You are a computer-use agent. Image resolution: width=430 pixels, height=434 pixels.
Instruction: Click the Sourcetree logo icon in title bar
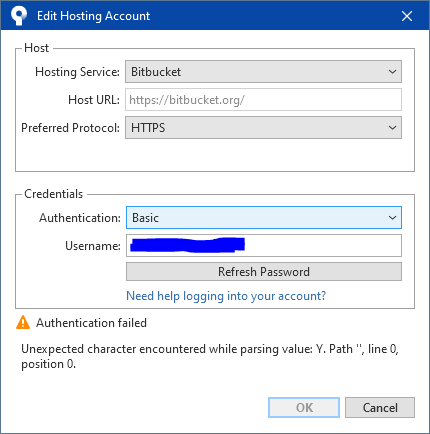click(19, 16)
